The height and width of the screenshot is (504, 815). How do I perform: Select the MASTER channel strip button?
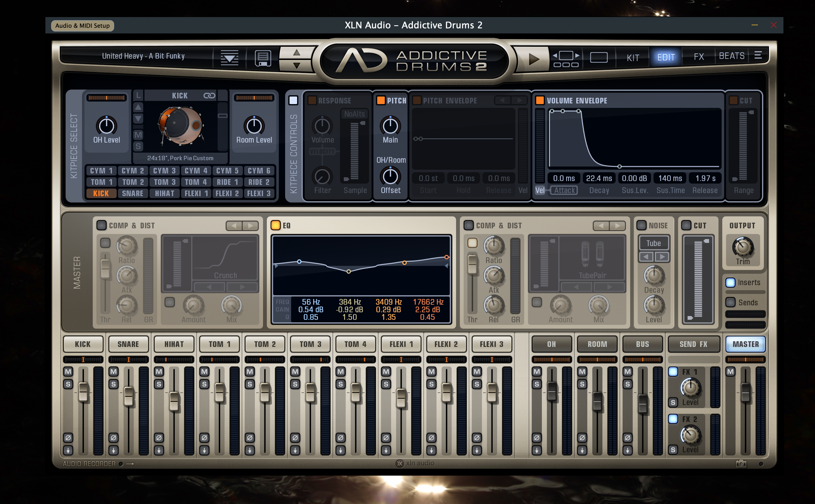click(745, 344)
